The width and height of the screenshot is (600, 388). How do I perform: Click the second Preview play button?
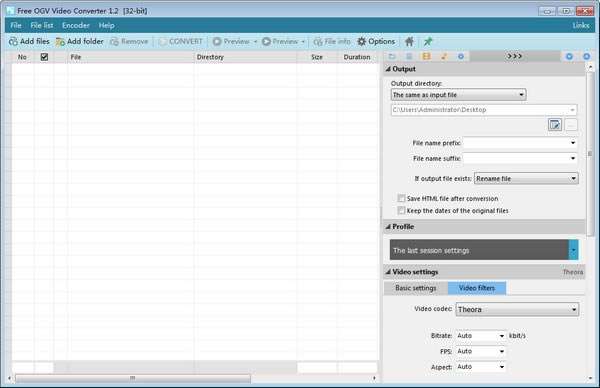[280, 41]
